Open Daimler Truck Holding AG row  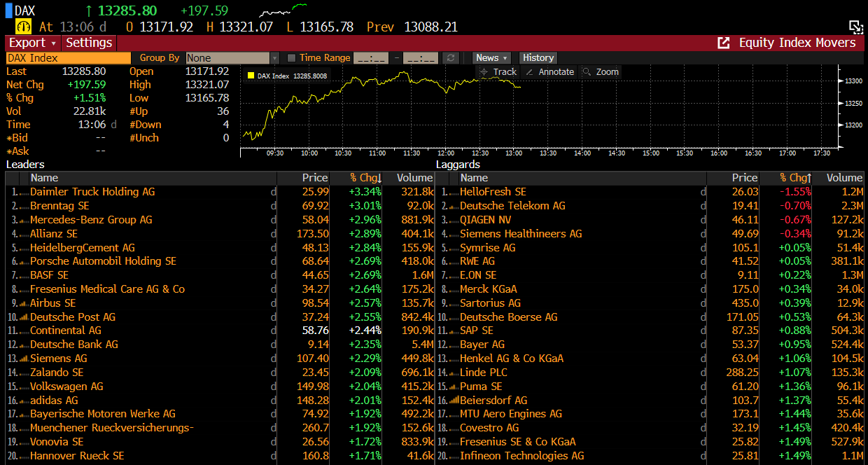(92, 192)
